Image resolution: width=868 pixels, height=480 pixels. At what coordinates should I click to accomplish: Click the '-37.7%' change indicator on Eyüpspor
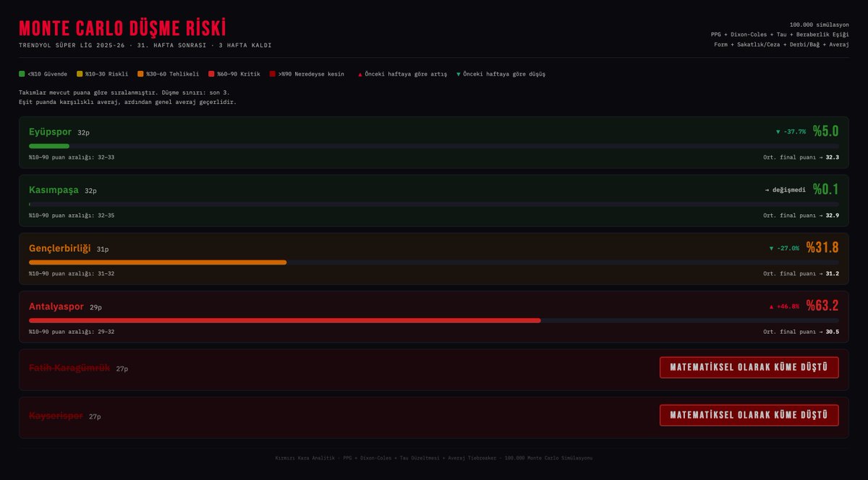pos(791,132)
